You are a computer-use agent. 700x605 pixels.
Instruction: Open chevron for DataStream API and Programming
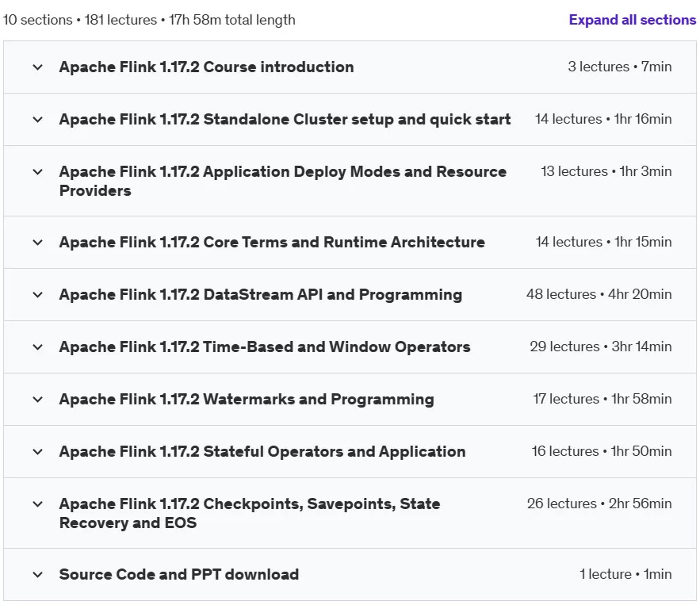(x=38, y=295)
